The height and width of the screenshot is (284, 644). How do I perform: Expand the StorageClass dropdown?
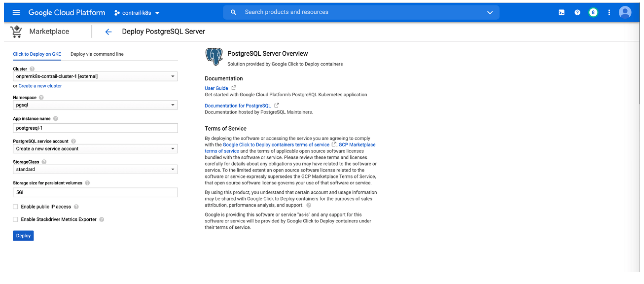pyautogui.click(x=95, y=170)
